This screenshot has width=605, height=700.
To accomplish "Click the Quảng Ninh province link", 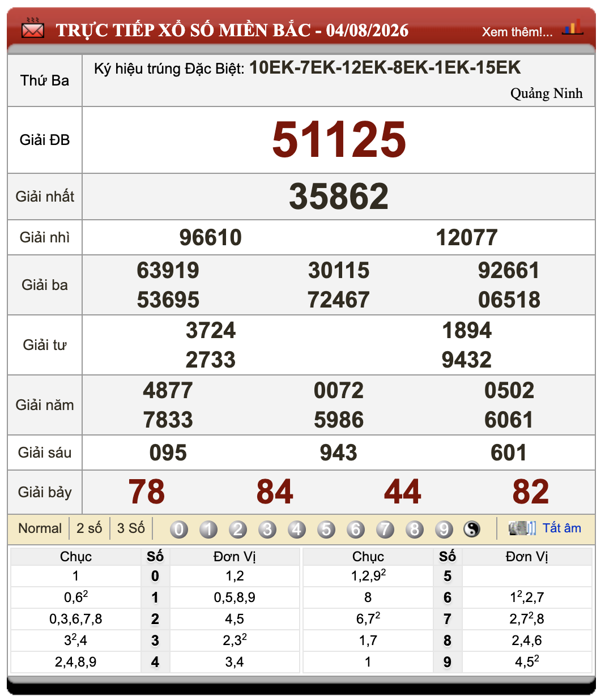I will [547, 93].
